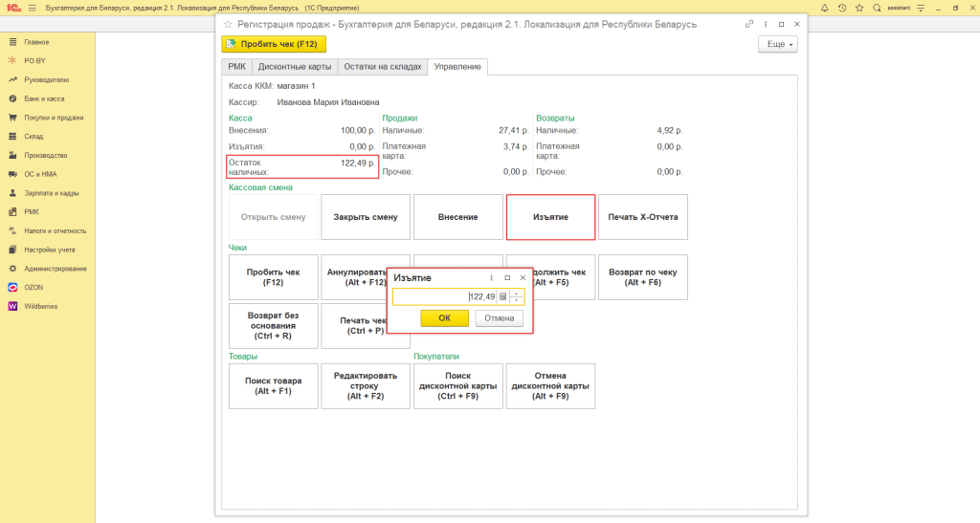Click Закрыть смену button
Screen dimensions: 980x523
[x=366, y=217]
